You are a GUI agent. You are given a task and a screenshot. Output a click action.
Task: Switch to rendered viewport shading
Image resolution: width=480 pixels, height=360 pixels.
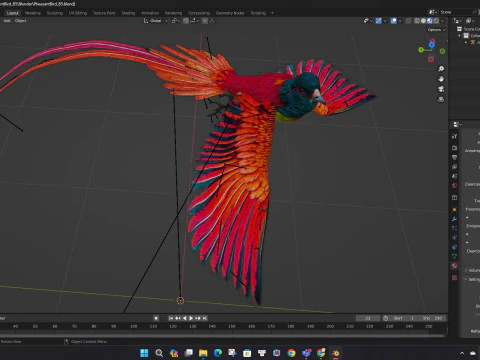[x=436, y=21]
